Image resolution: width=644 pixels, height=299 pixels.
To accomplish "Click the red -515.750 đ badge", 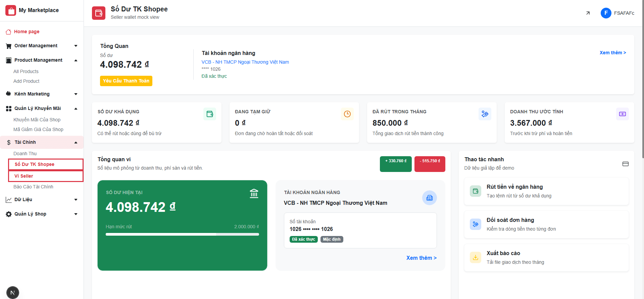I will point(430,164).
